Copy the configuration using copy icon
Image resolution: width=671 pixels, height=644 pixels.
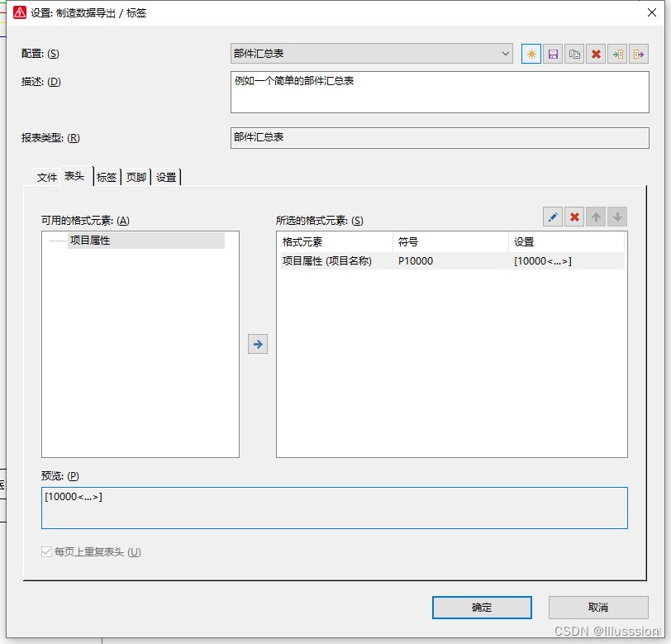[x=574, y=54]
